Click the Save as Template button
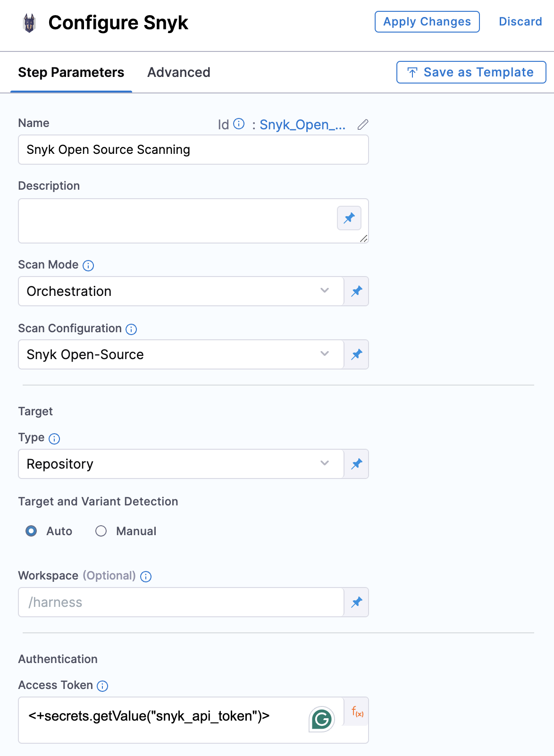Viewport: 554px width, 756px height. coord(471,72)
